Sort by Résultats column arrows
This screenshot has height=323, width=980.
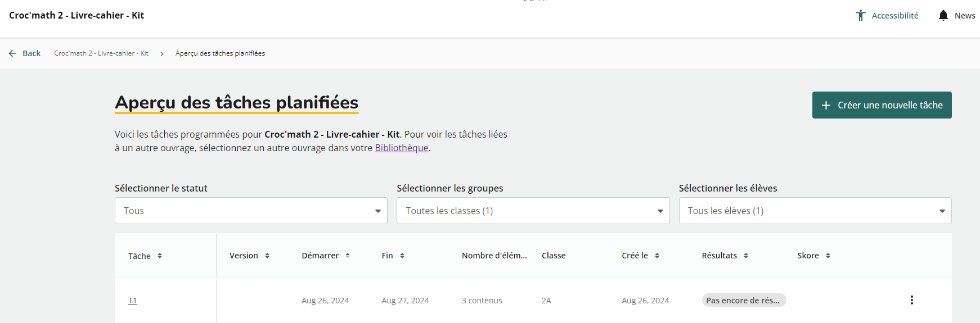point(746,256)
